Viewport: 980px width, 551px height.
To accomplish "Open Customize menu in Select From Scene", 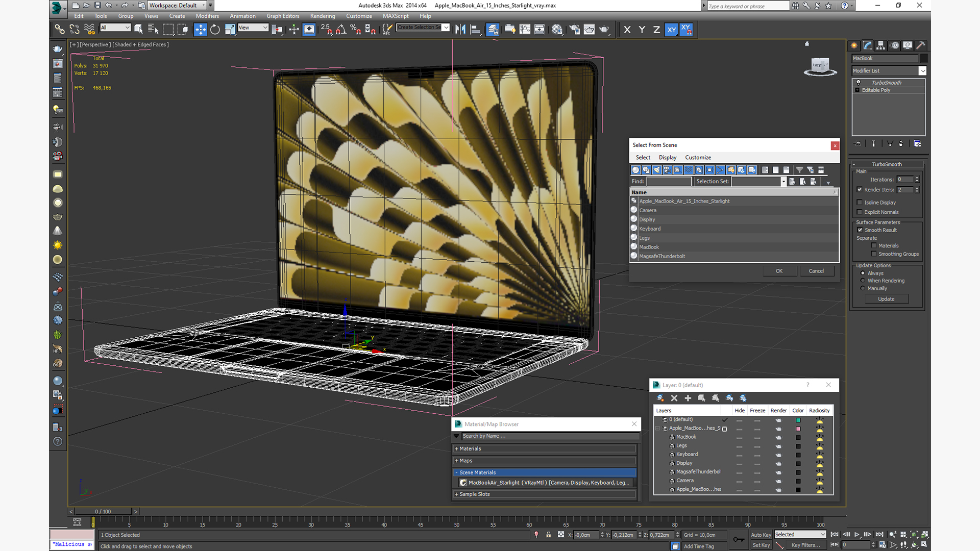I will pyautogui.click(x=698, y=158).
